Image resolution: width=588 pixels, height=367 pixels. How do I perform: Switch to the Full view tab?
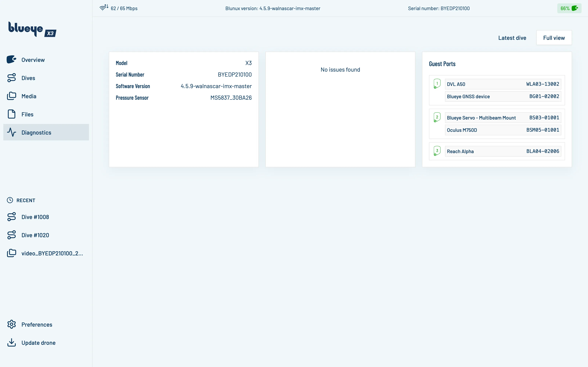pos(554,38)
